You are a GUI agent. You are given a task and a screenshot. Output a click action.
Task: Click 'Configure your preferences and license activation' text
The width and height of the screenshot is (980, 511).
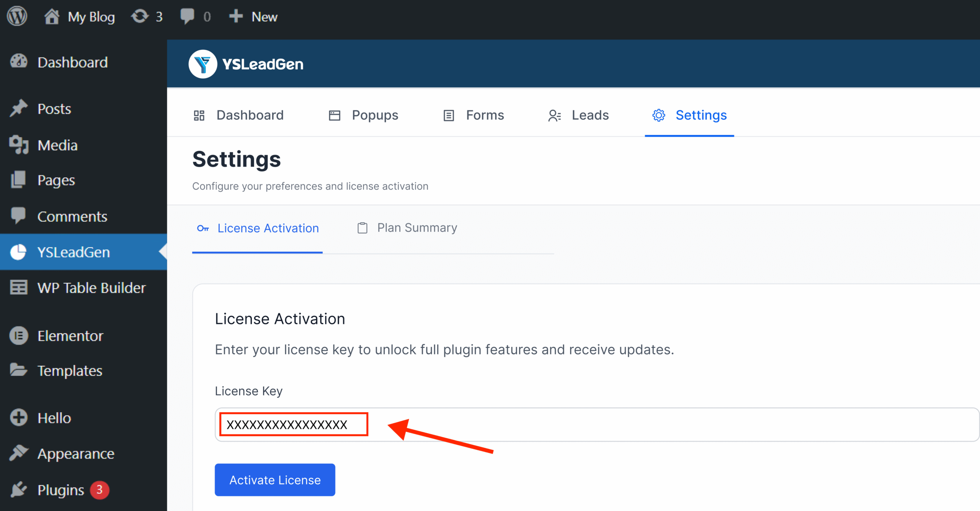coord(310,186)
